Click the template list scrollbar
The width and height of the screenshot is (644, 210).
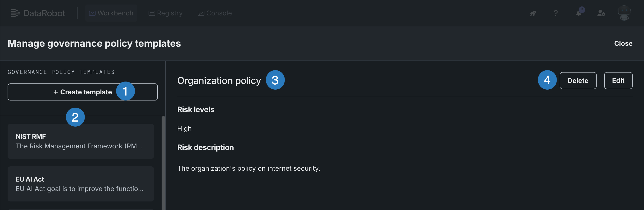point(163,163)
